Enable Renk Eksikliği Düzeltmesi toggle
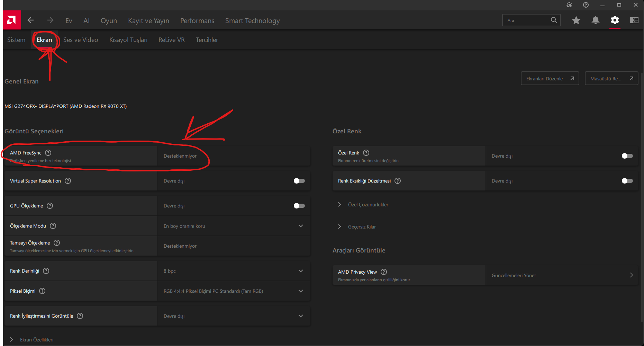Image resolution: width=644 pixels, height=346 pixels. pos(627,181)
